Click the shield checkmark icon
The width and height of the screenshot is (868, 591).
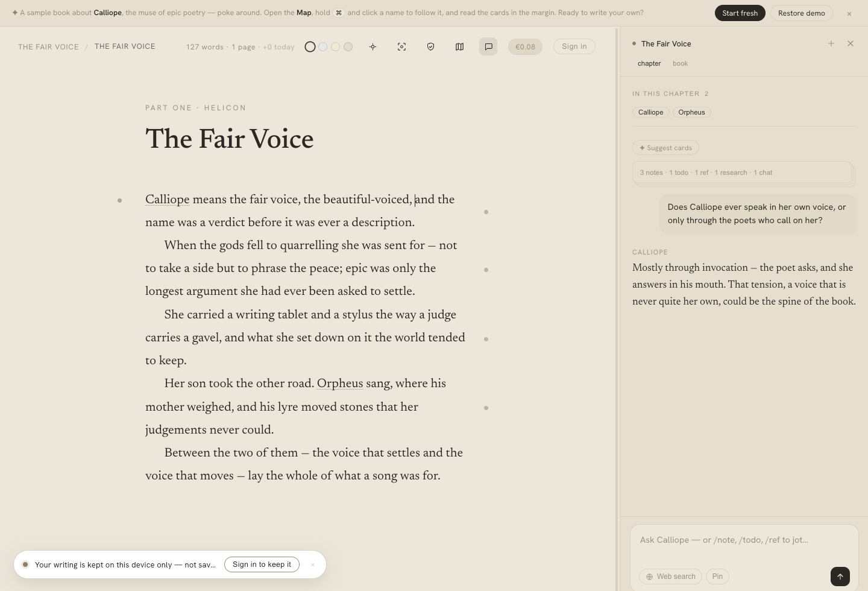(431, 46)
